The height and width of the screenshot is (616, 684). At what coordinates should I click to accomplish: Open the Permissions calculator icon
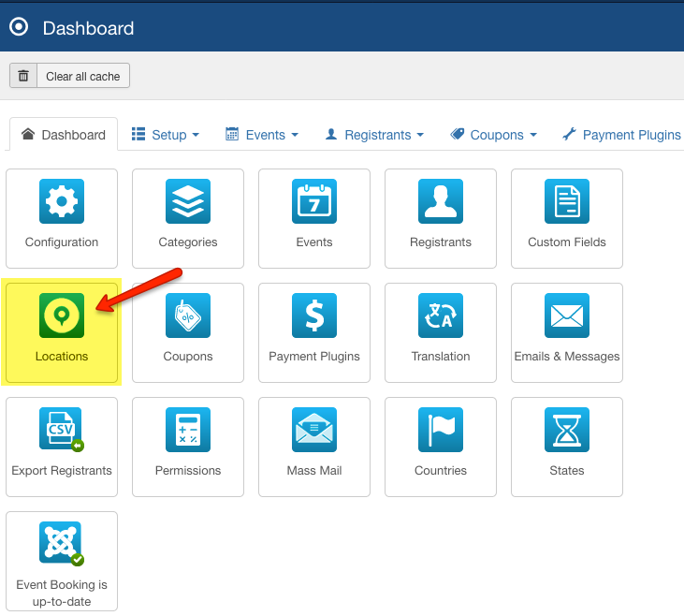click(x=188, y=431)
